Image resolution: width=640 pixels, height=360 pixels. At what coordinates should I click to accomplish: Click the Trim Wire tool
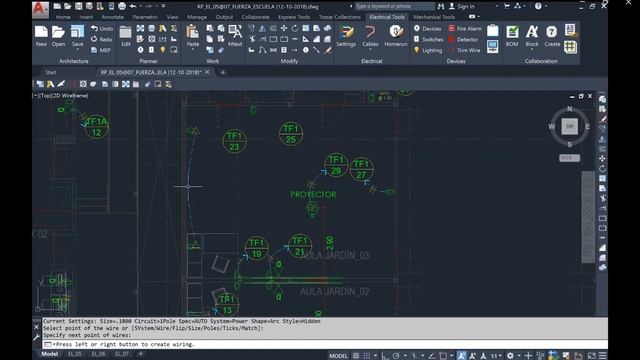[464, 50]
